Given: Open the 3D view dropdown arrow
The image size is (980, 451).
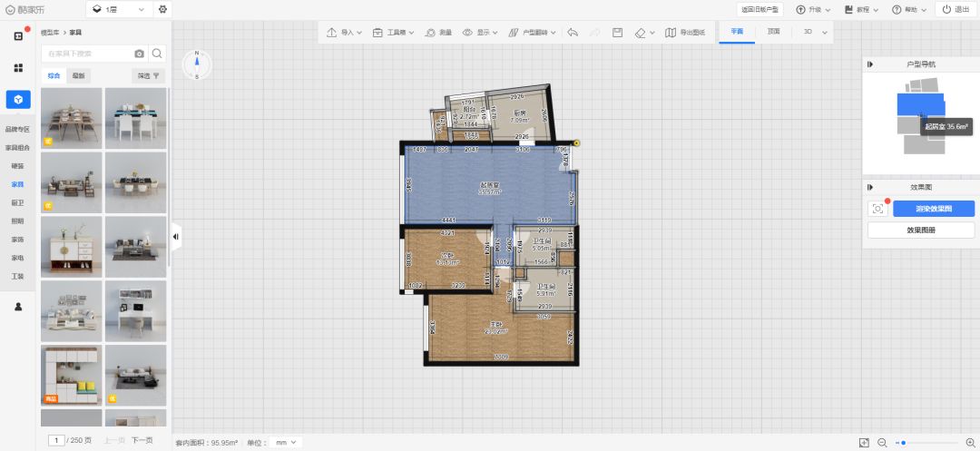Looking at the screenshot, I should click(x=824, y=33).
